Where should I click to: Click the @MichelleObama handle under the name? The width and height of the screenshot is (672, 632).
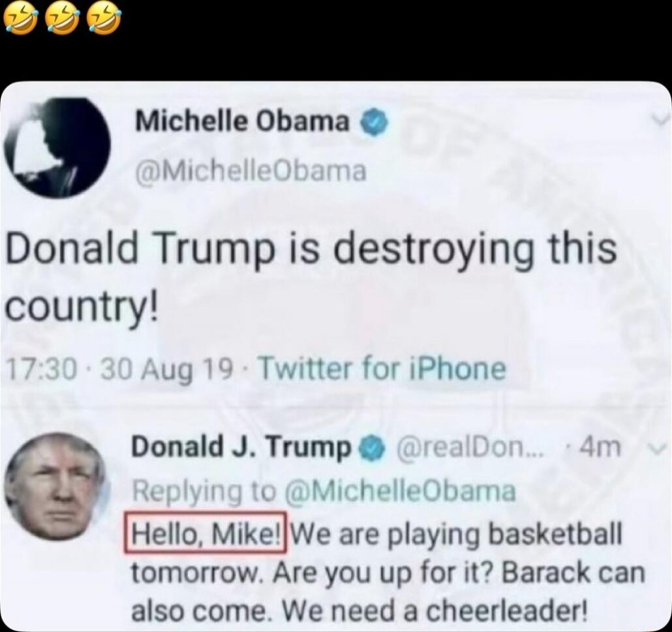click(251, 171)
